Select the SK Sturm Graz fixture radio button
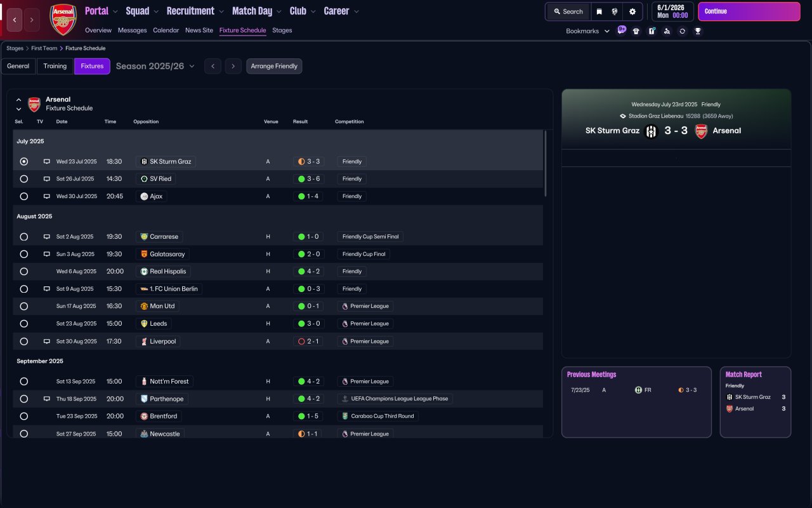812x508 pixels. point(24,162)
